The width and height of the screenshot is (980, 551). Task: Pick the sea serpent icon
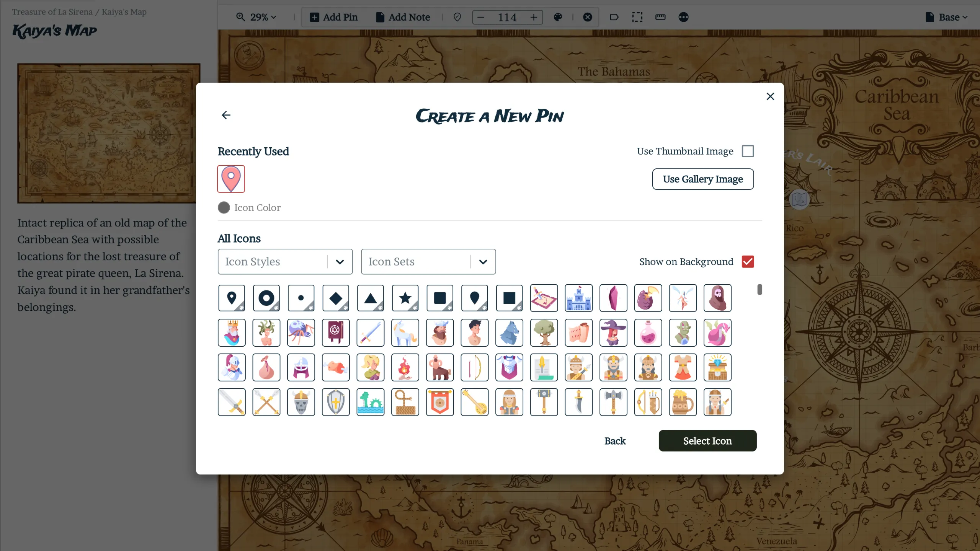point(371,402)
